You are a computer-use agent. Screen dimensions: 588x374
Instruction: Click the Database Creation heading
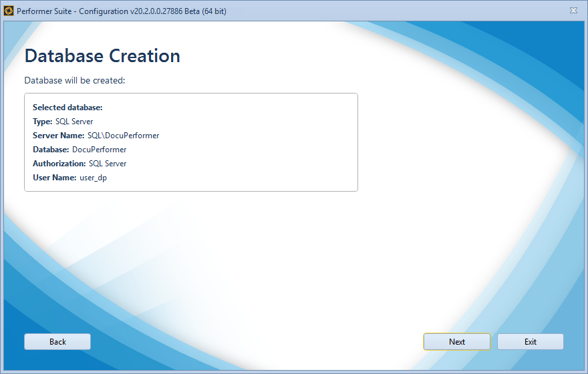coord(102,56)
